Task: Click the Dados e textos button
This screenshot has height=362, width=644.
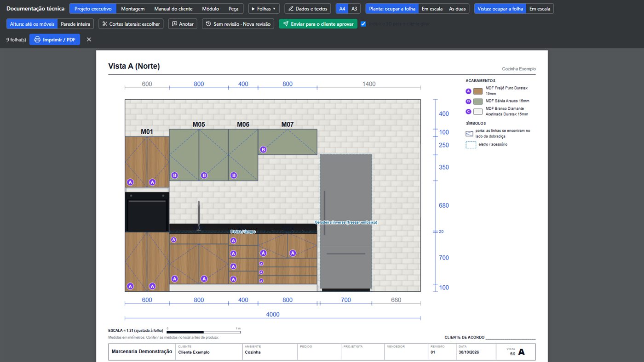Action: 308,9
